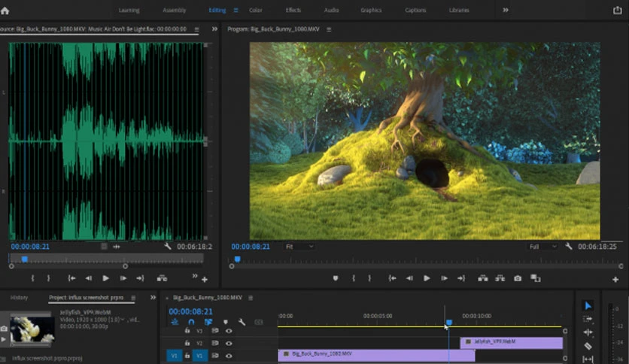Mark Out in Source monitor
The image size is (629, 364).
click(x=49, y=278)
